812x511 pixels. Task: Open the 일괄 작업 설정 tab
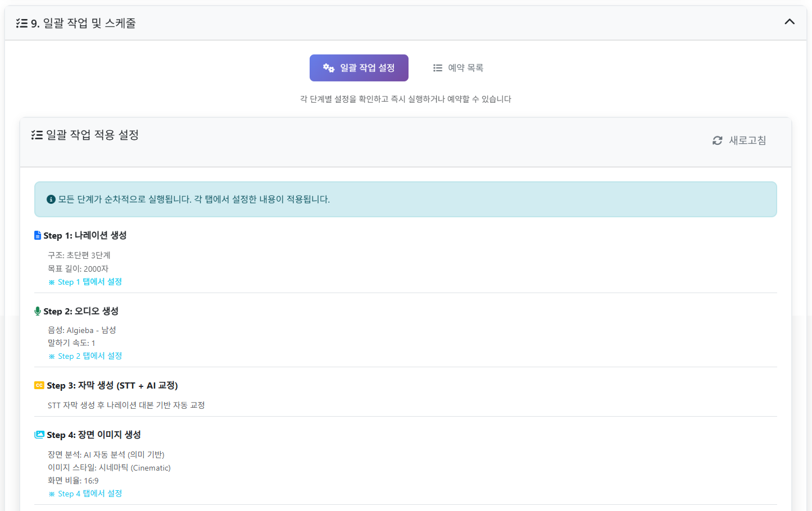359,68
